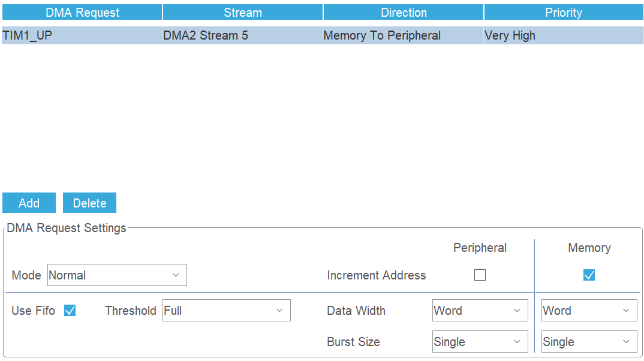Open the Mode dropdown showing Normal
Image resolution: width=644 pixels, height=361 pixels.
click(x=117, y=275)
